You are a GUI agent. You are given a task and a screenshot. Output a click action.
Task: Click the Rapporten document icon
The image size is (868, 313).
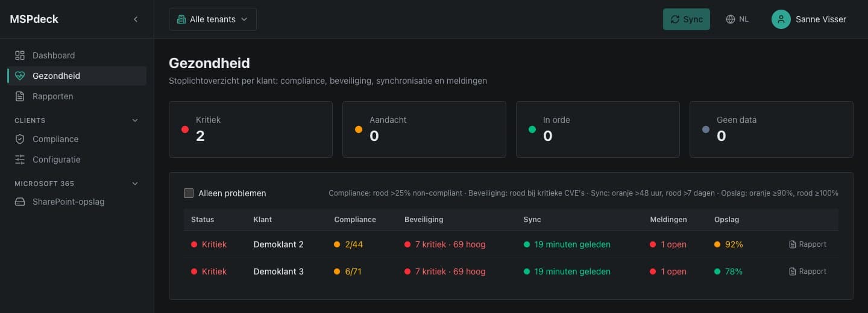(x=20, y=96)
